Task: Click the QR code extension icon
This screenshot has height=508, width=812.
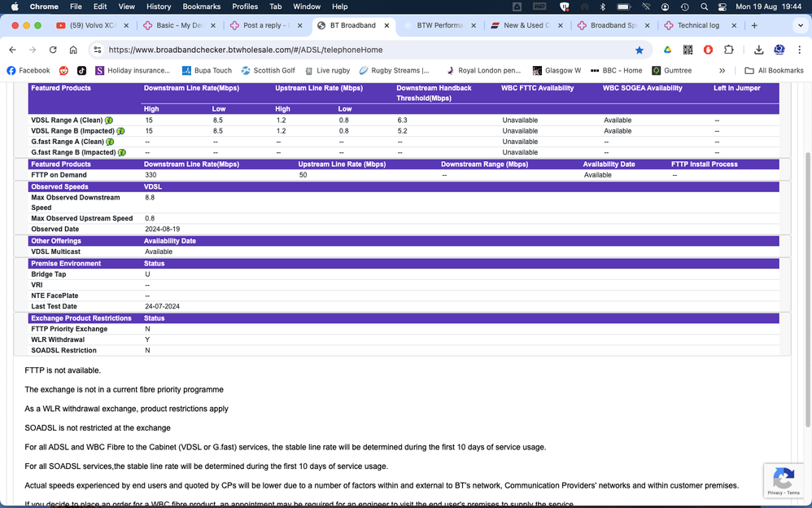Action: 688,50
